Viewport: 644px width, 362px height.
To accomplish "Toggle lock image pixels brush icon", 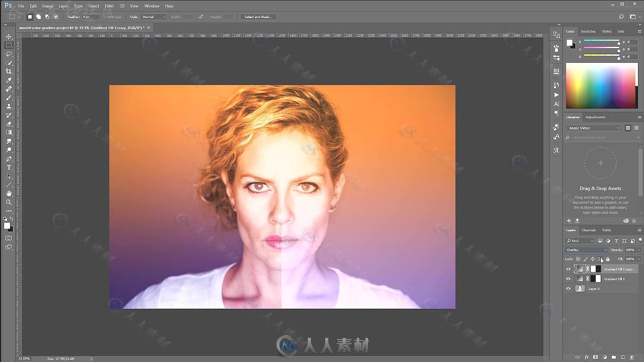I will tap(585, 259).
